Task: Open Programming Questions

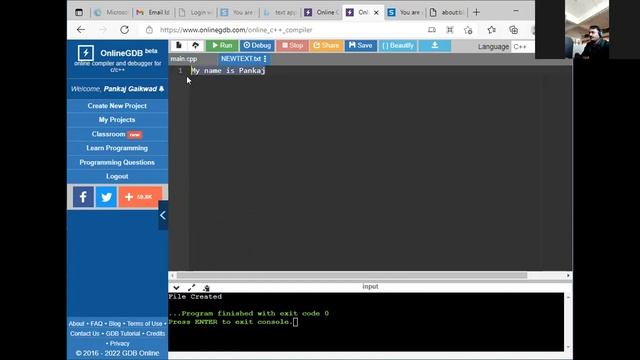Action: pyautogui.click(x=117, y=162)
